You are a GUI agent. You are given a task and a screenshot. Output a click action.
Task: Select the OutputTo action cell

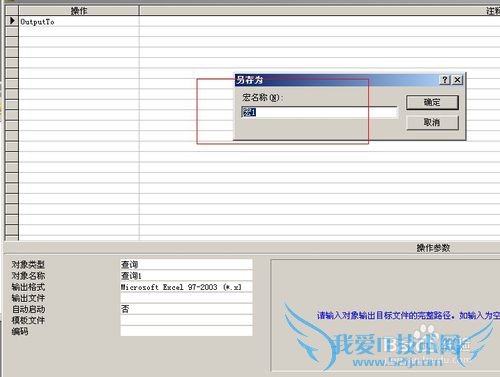79,22
